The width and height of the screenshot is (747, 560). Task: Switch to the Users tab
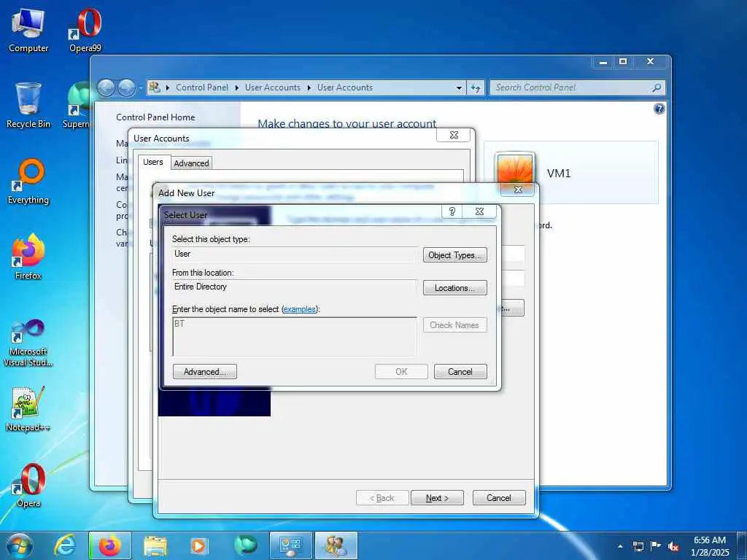[x=153, y=162]
